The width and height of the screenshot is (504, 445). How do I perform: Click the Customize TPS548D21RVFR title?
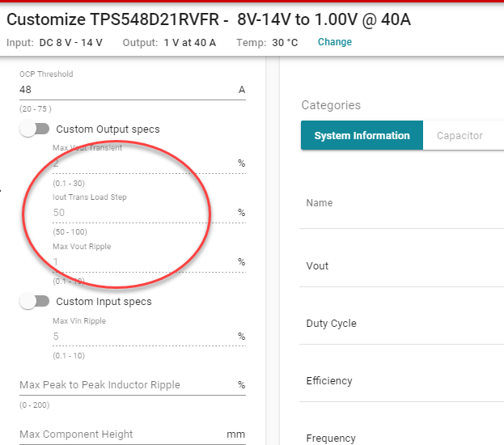[x=209, y=19]
